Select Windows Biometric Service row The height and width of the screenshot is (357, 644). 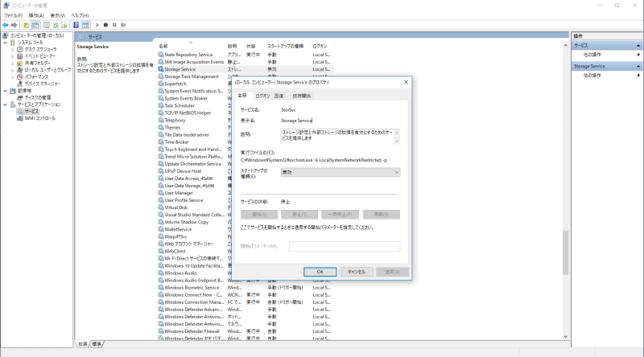246,288
